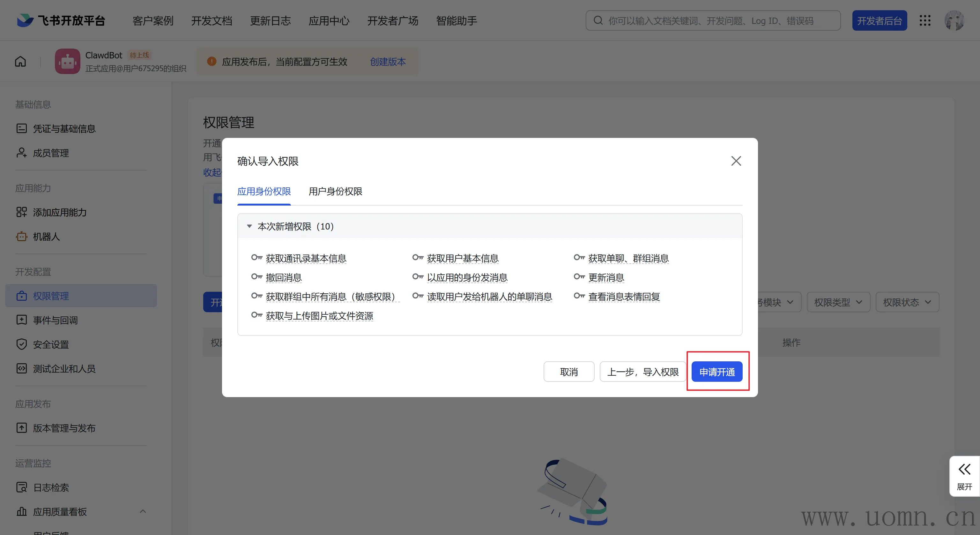980x535 pixels.
Task: Click the ClawdBot app robot icon
Action: click(x=67, y=61)
